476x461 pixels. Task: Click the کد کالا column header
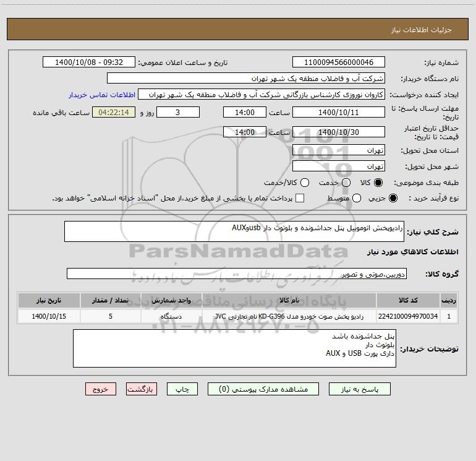[408, 300]
